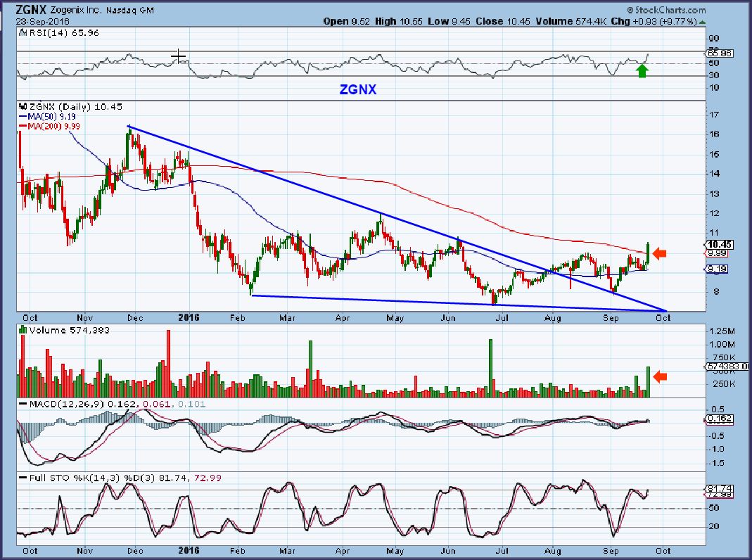Screen dimensions: 752x560
Task: Click the ZGNX (Daily) 10.45 legend label
Action: click(x=76, y=107)
